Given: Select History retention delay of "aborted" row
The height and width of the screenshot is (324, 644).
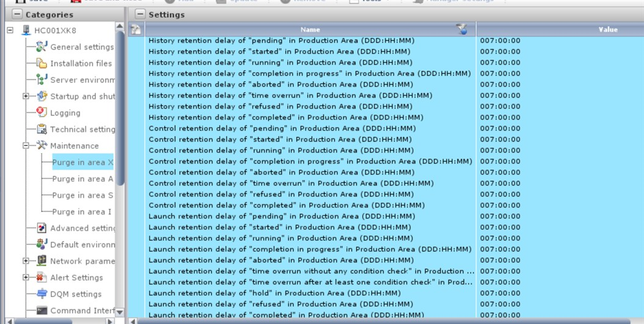Looking at the screenshot, I should tap(386, 84).
